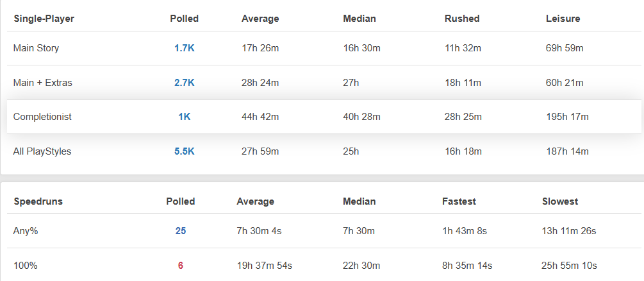Open the red 6 polled count for 100%

[x=181, y=266]
